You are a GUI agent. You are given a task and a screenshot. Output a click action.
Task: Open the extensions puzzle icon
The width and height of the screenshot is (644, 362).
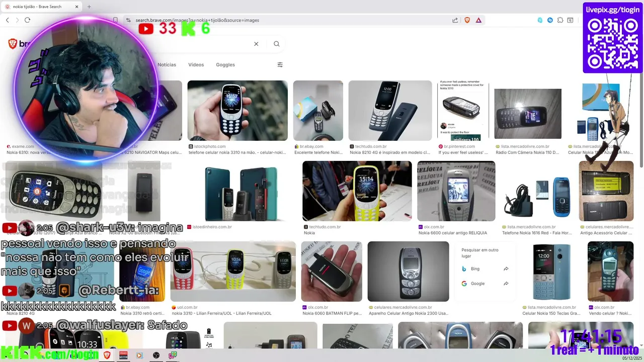click(x=560, y=20)
